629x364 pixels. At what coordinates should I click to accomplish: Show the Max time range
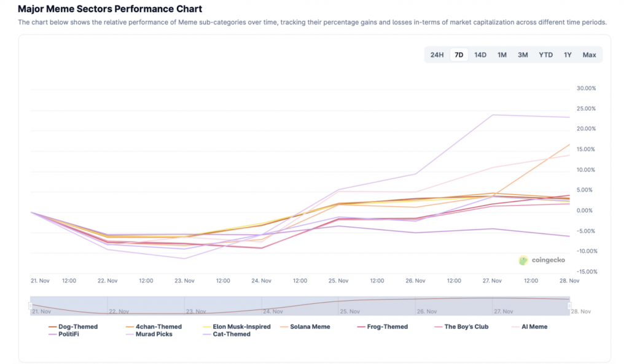(589, 55)
